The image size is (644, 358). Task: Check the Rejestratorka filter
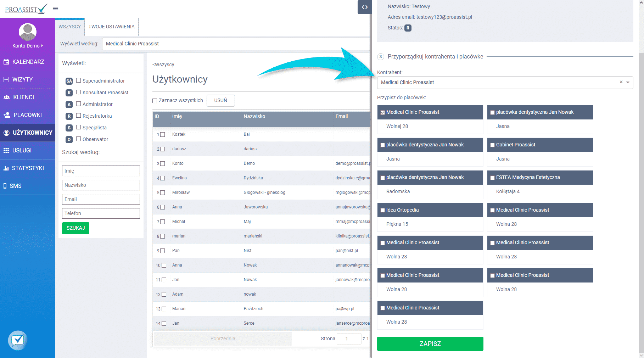(x=79, y=116)
